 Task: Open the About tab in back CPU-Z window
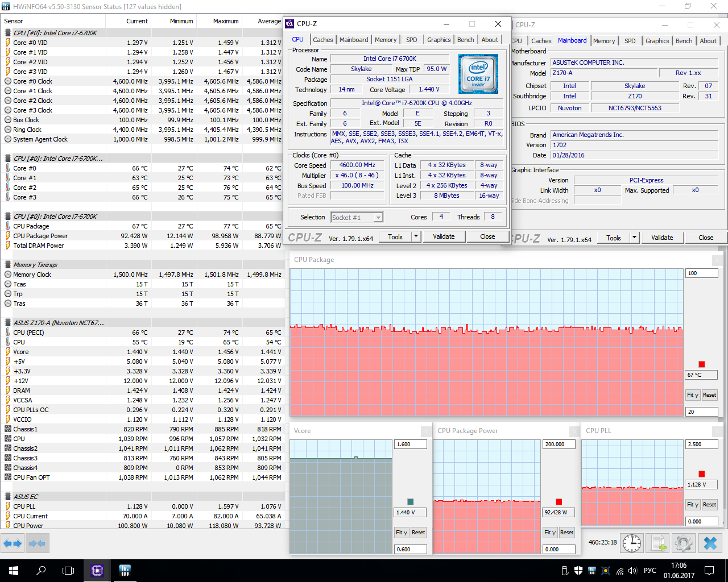(708, 41)
